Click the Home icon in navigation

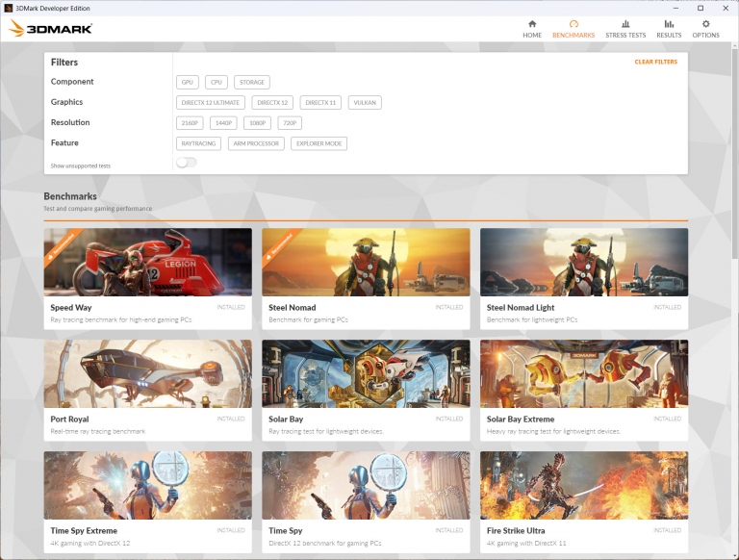pyautogui.click(x=532, y=24)
